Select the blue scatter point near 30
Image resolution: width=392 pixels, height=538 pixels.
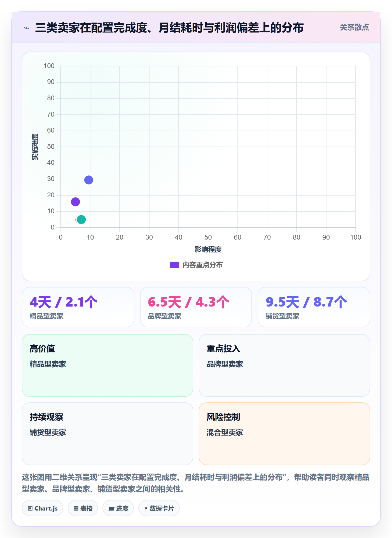pos(88,180)
